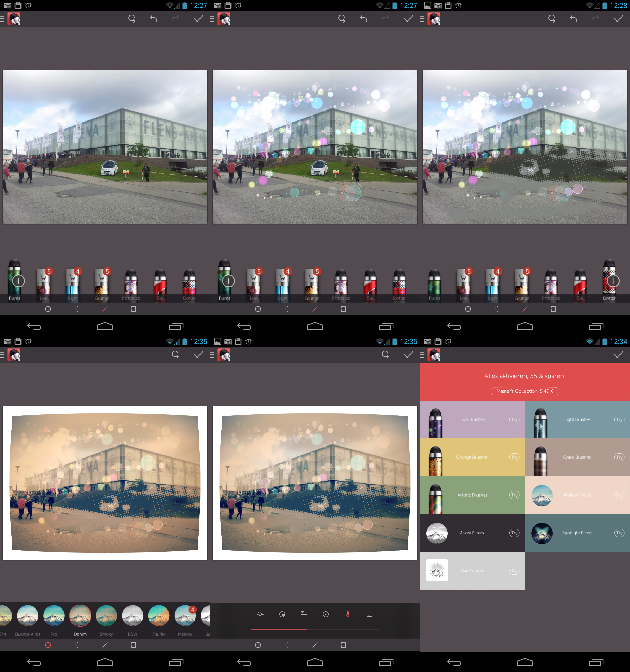Screen dimensions: 630x672
Task: Tap Try for the Rad Frames pack
Action: (x=514, y=571)
